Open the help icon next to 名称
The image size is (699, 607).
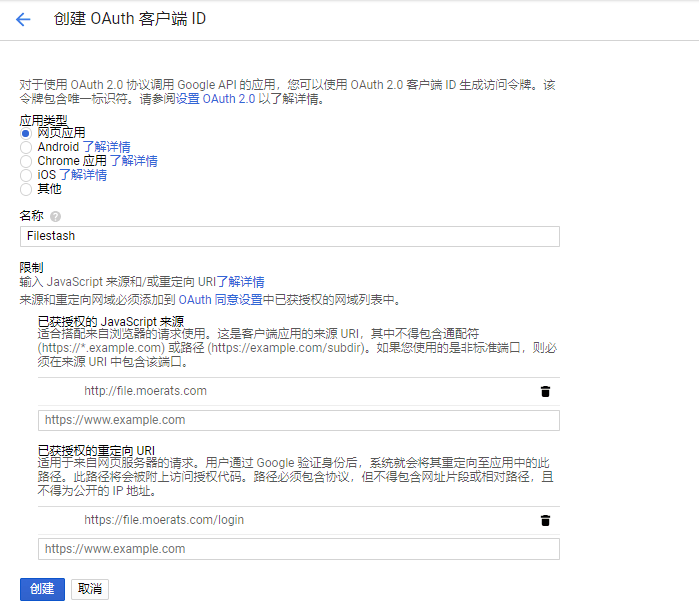point(55,217)
